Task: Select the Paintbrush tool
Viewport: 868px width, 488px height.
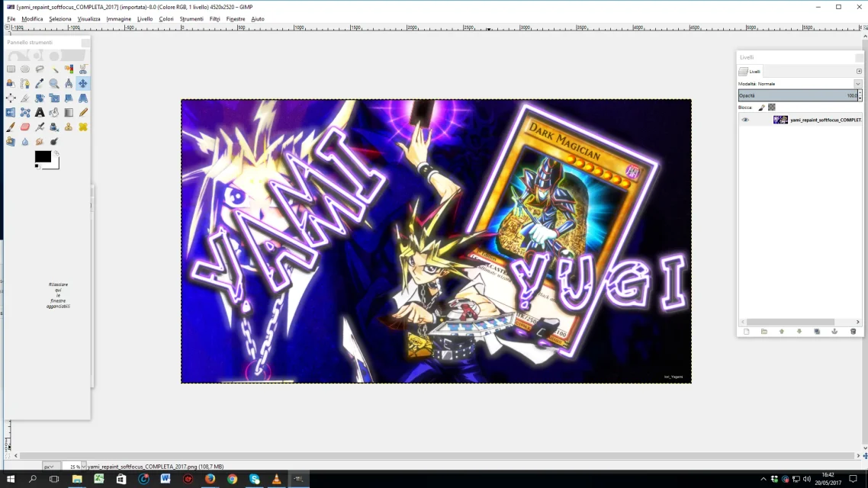Action: (11, 127)
